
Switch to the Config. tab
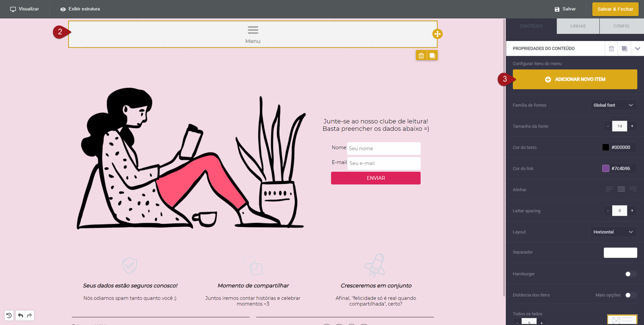tap(622, 26)
